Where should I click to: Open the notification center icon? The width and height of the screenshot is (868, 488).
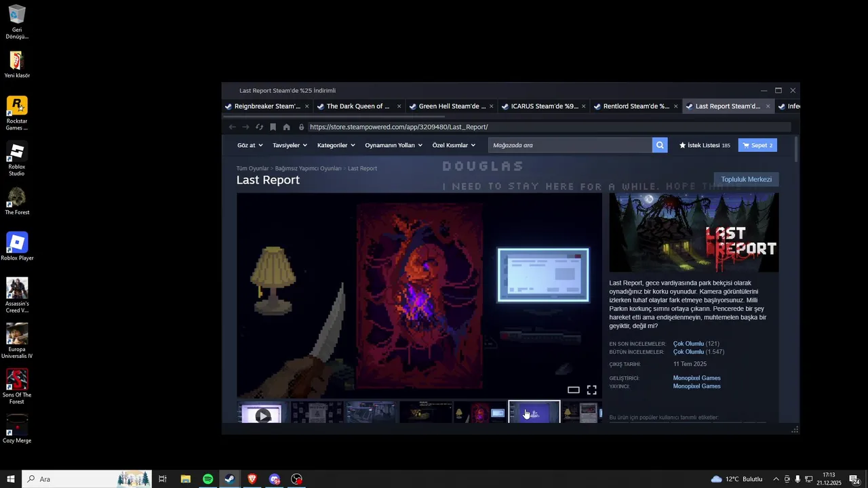[854, 479]
